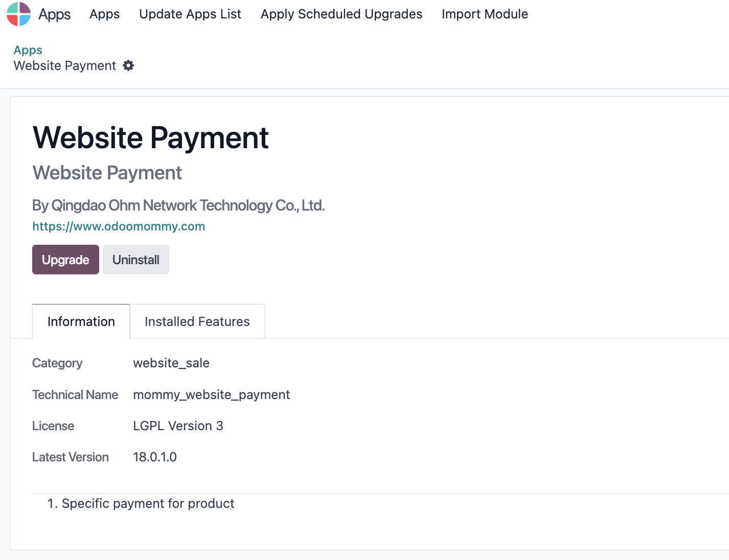The image size is (729, 560).
Task: Click the Apps brand title in navbar
Action: tap(55, 14)
